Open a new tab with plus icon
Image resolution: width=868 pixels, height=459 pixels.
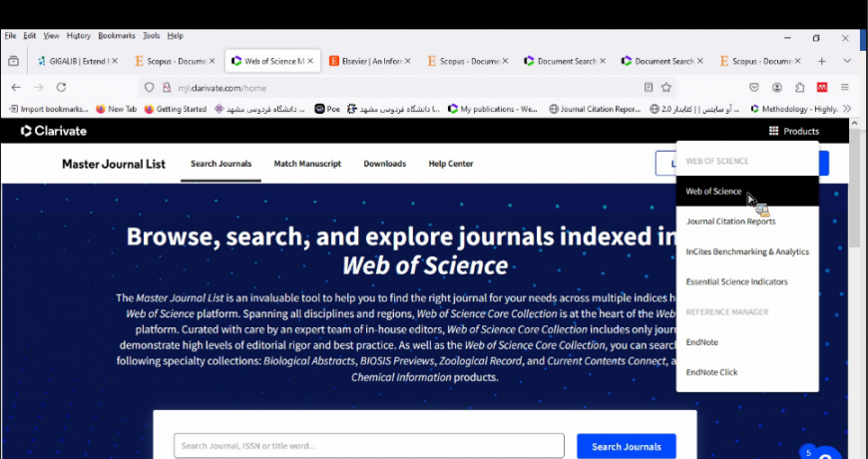click(822, 61)
